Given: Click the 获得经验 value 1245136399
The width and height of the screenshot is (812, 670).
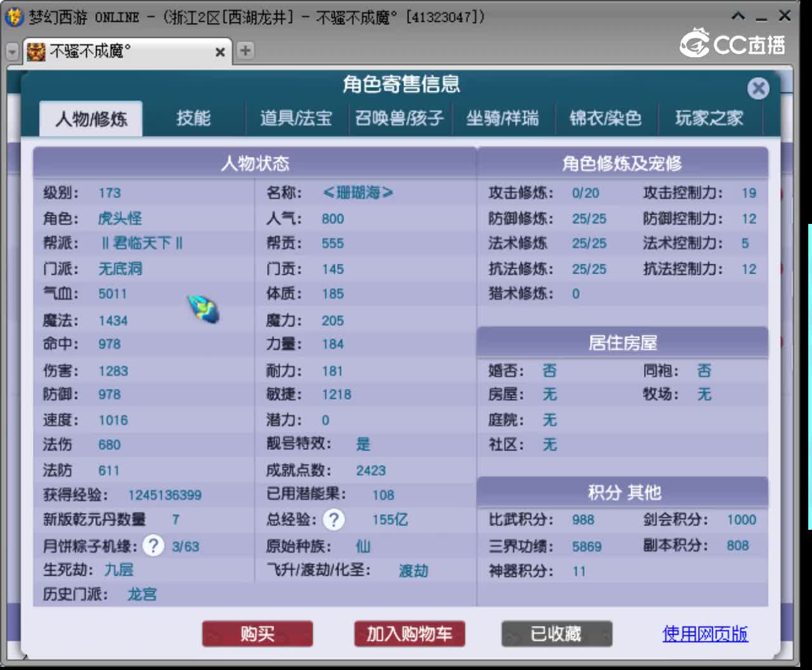Looking at the screenshot, I should (x=165, y=495).
